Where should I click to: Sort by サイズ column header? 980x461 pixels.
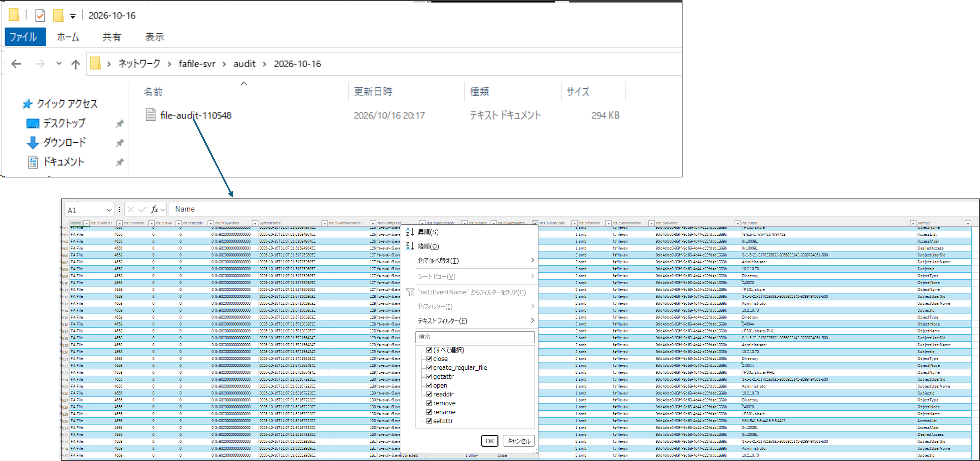point(577,92)
